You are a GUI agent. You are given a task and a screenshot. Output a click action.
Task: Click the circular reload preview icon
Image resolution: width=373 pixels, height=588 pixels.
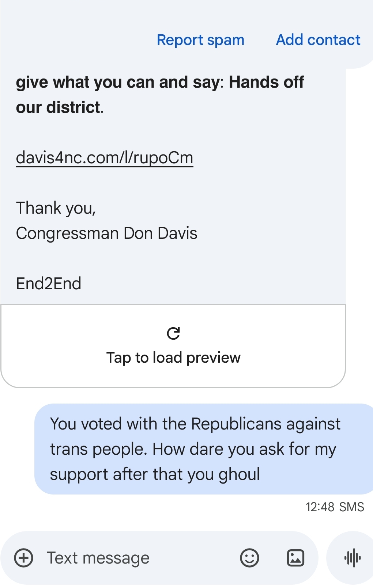pos(173,333)
